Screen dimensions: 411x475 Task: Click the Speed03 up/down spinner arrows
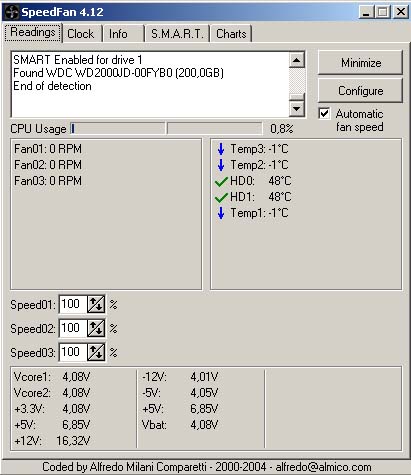tap(96, 352)
